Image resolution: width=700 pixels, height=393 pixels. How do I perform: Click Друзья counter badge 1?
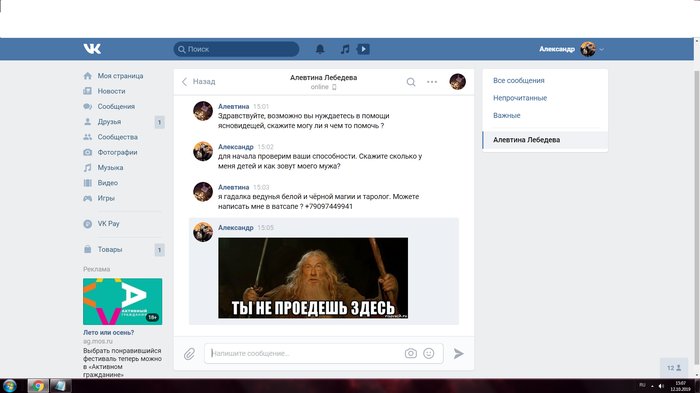[x=159, y=122]
